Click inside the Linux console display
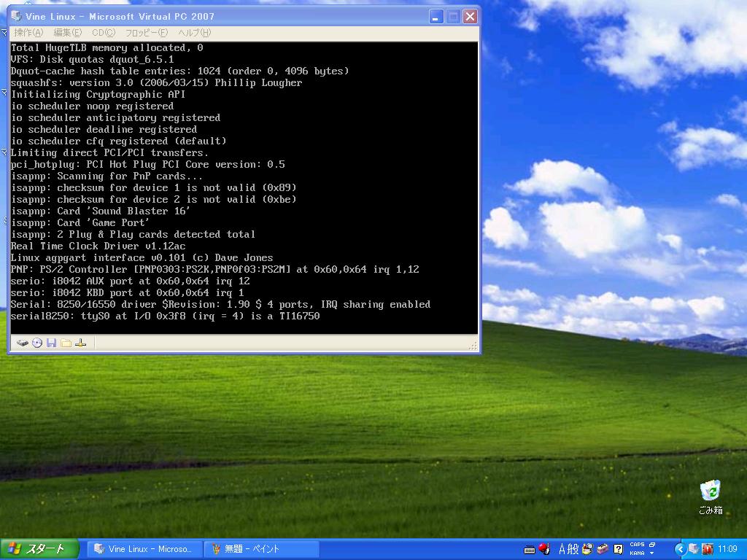Image resolution: width=747 pixels, height=560 pixels. (x=244, y=187)
